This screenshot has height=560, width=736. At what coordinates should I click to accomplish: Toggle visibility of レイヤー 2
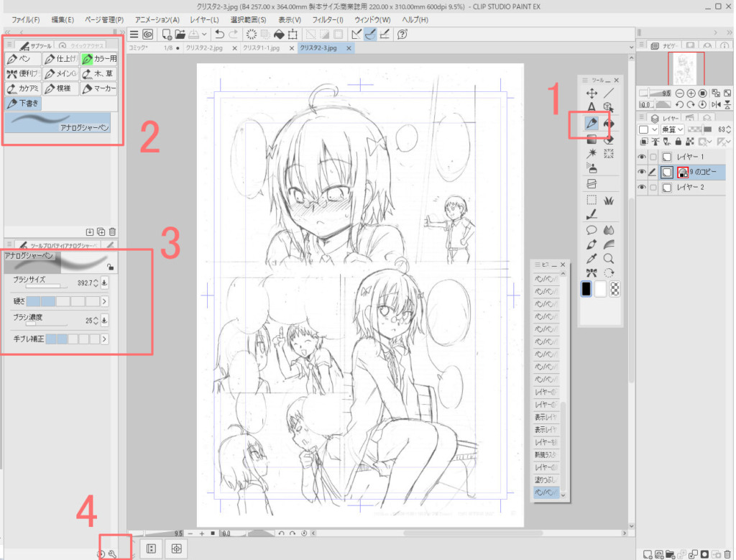tap(642, 188)
